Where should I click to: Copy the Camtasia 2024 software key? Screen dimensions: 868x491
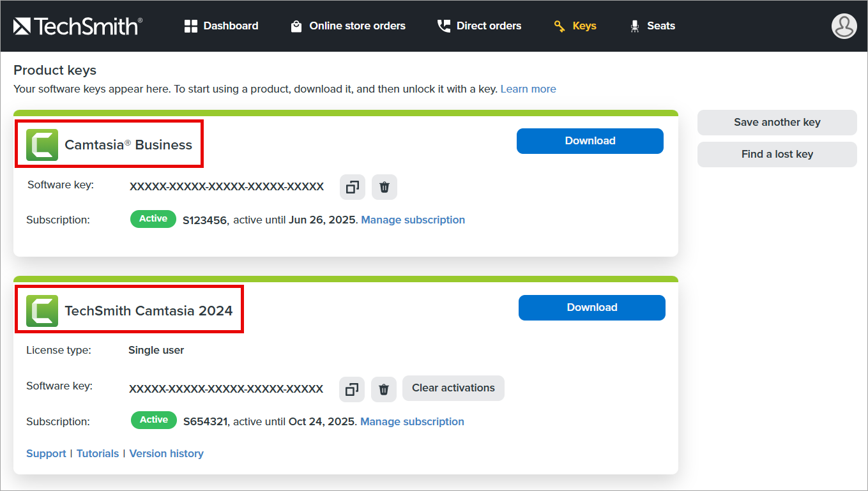pyautogui.click(x=352, y=389)
